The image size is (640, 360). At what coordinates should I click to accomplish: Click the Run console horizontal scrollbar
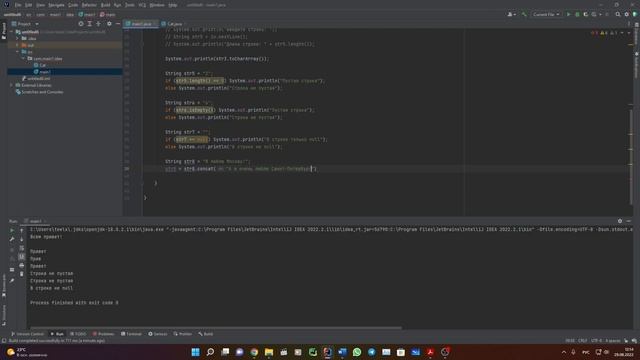point(216,328)
